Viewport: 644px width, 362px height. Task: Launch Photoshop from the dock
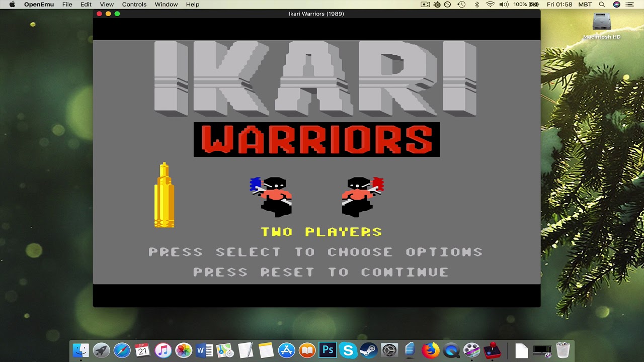point(328,350)
